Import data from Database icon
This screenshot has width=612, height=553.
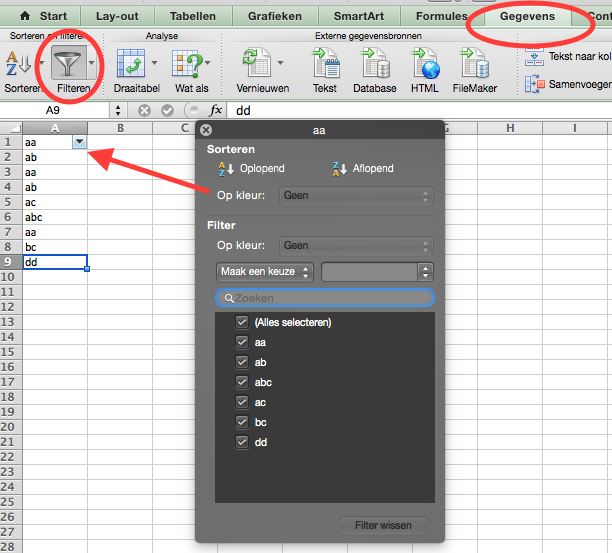[x=375, y=62]
